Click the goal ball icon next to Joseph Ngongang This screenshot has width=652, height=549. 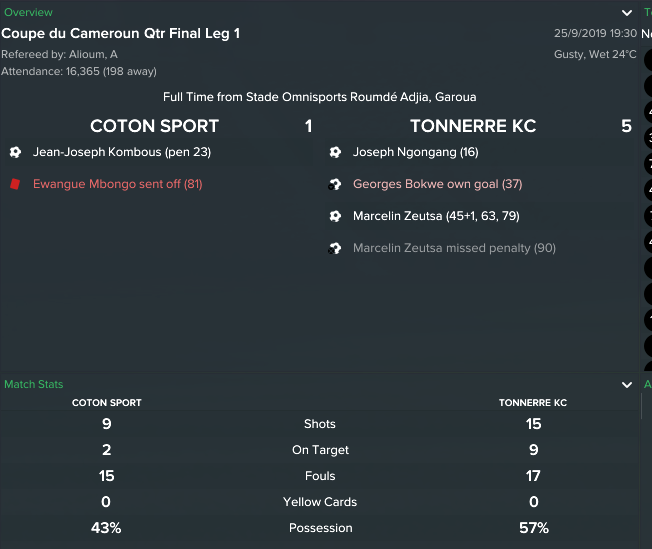pos(335,152)
